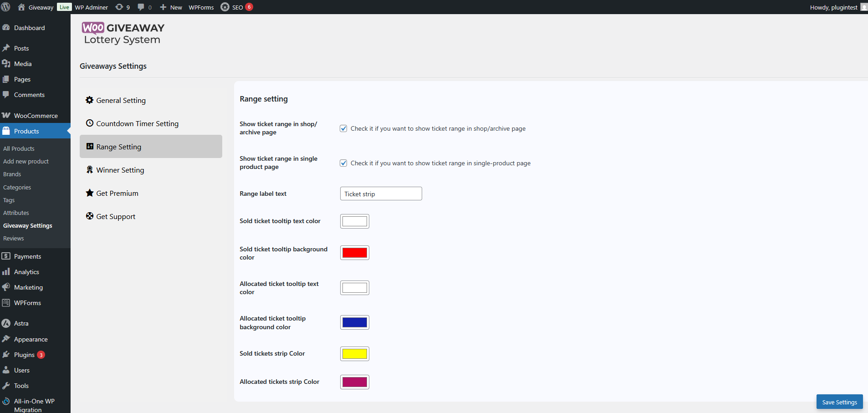Viewport: 868px width, 413px height.
Task: Open the Reviews submenu link
Action: coord(14,238)
